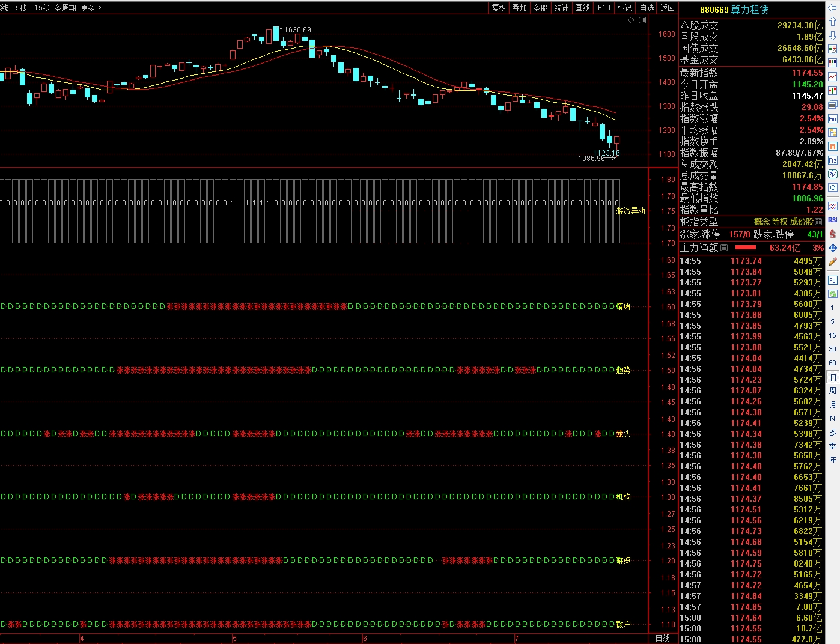The height and width of the screenshot is (644, 840).
Task: Click the Fi0 icon in right sidebar
Action: 832,118
